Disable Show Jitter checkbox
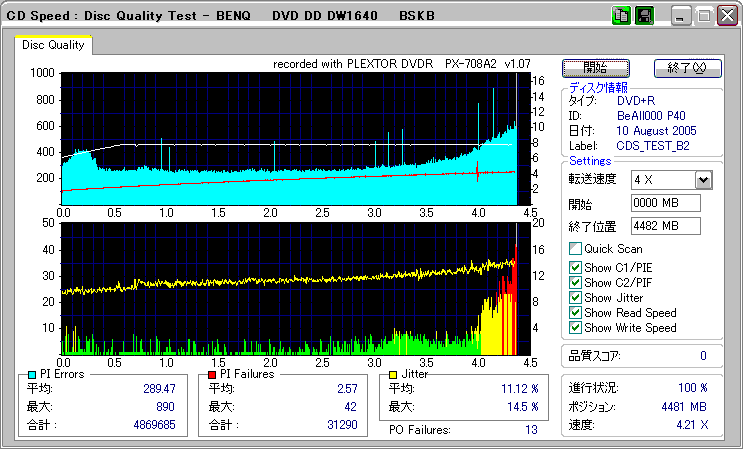743x449 pixels. pyautogui.click(x=575, y=297)
